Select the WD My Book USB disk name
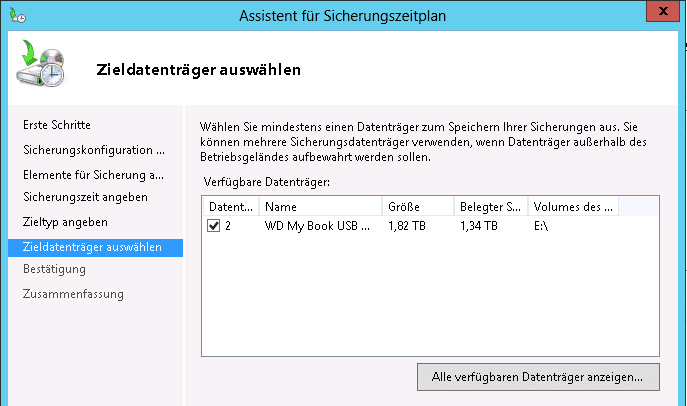The image size is (687, 406). (317, 226)
